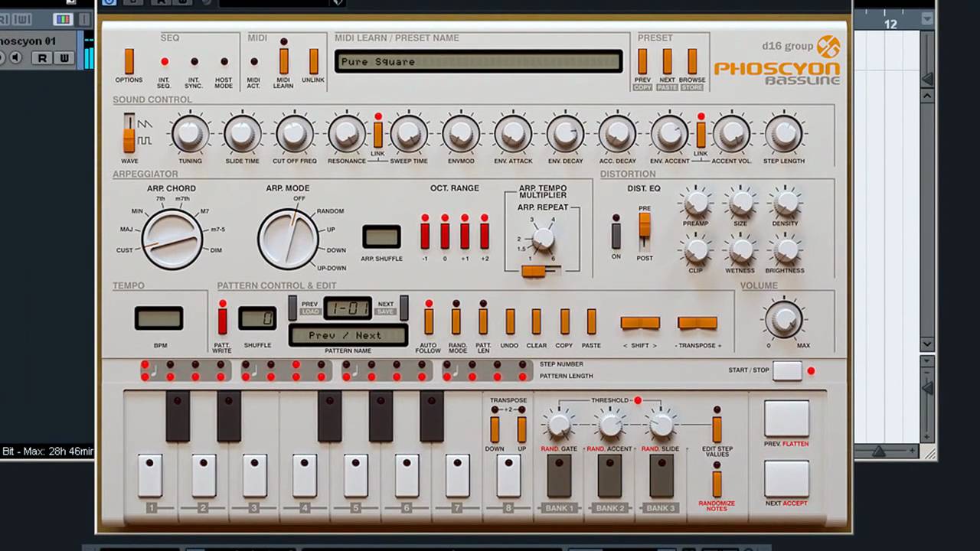Click the TRANSPOSE rocker button
Image resolution: width=980 pixels, height=551 pixels.
[x=697, y=323]
